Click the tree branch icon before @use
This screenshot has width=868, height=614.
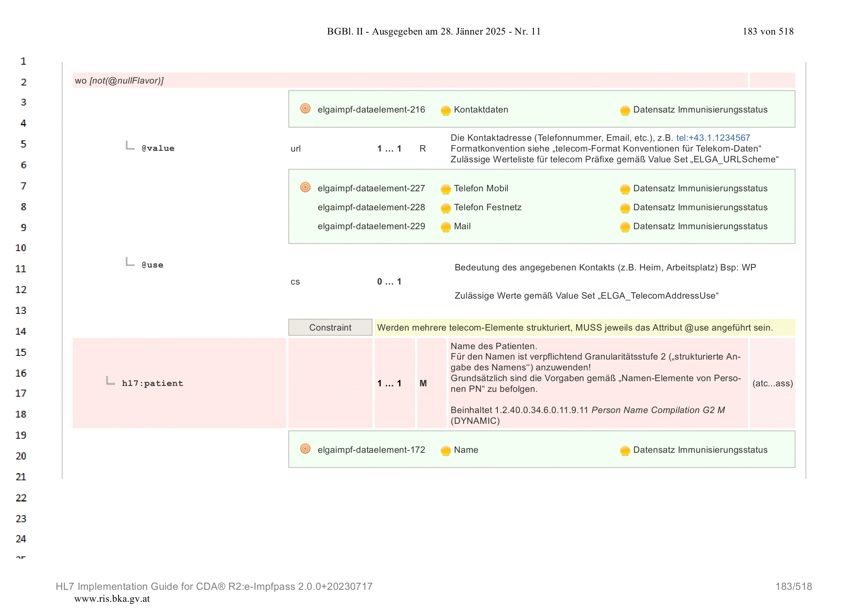click(x=130, y=262)
